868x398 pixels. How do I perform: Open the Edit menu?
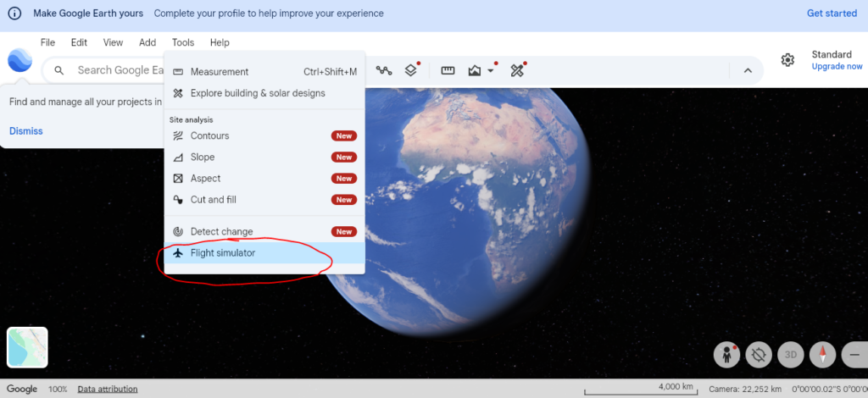79,42
